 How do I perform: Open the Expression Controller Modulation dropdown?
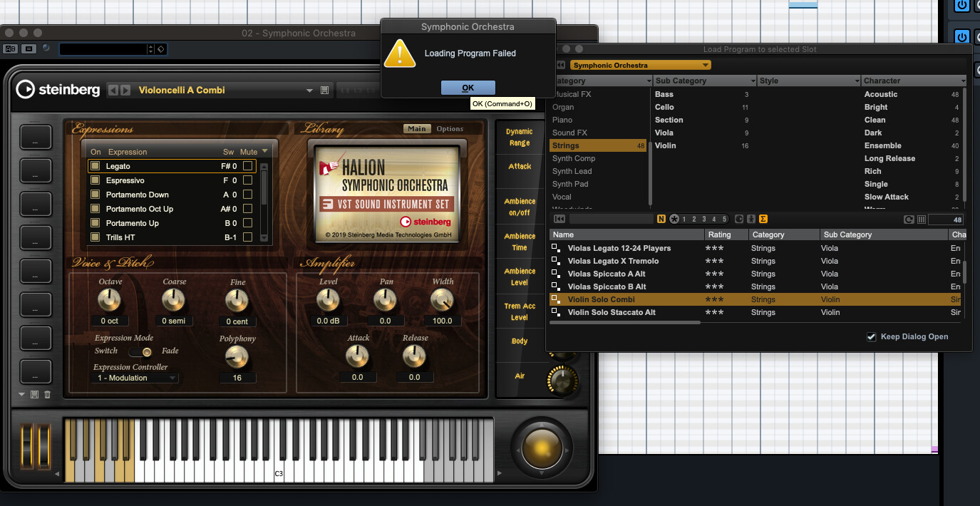(135, 378)
